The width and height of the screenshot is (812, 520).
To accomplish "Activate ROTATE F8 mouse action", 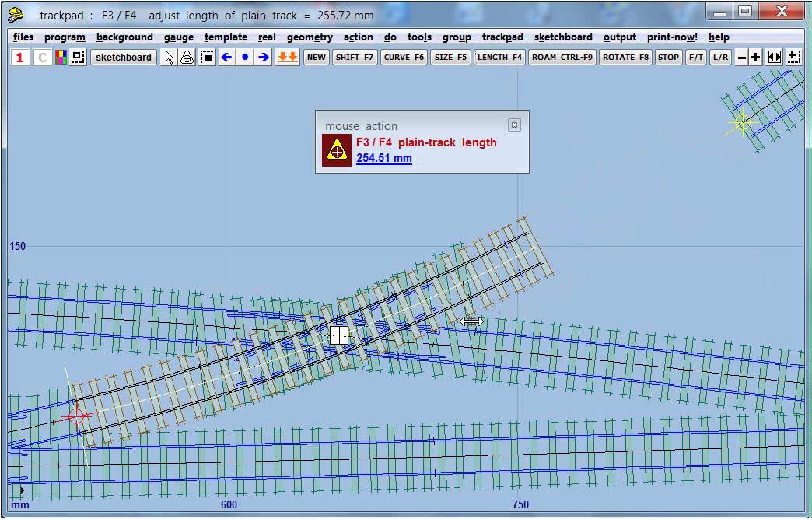I will [x=625, y=57].
